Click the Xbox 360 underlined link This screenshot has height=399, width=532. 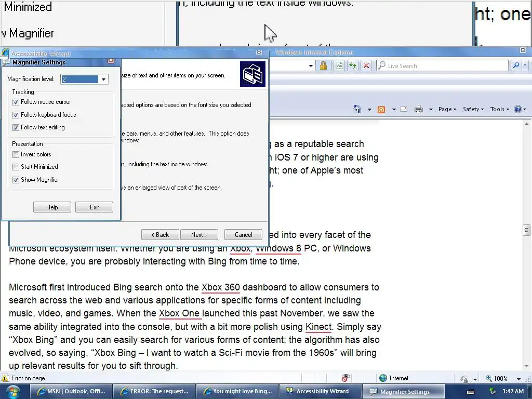coord(220,287)
